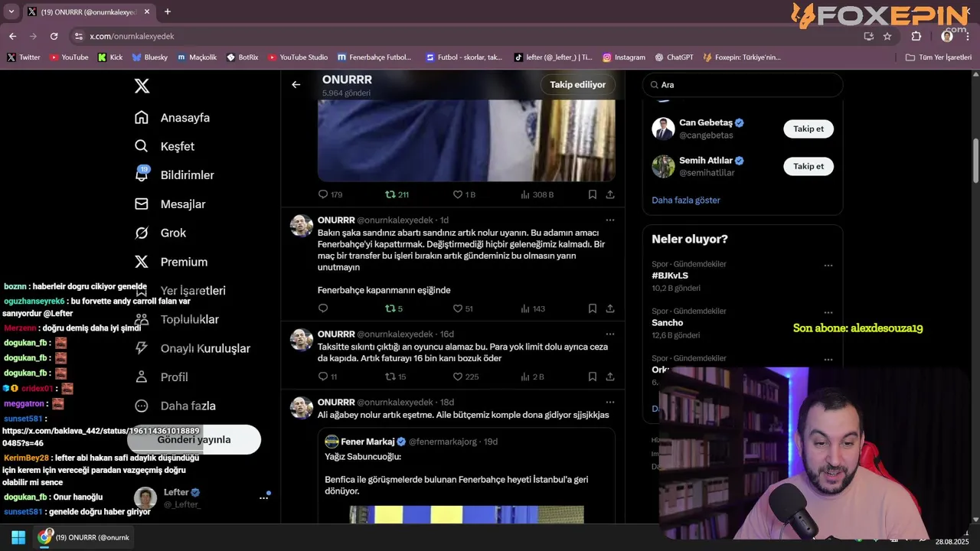Image resolution: width=980 pixels, height=551 pixels.
Task: Open the YouTube bookmark
Action: [68, 57]
